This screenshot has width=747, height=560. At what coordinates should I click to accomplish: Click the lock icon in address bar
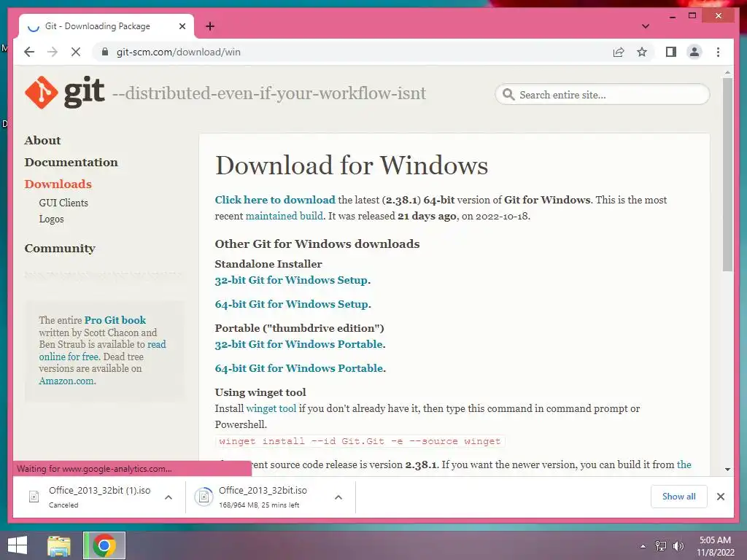(x=105, y=52)
